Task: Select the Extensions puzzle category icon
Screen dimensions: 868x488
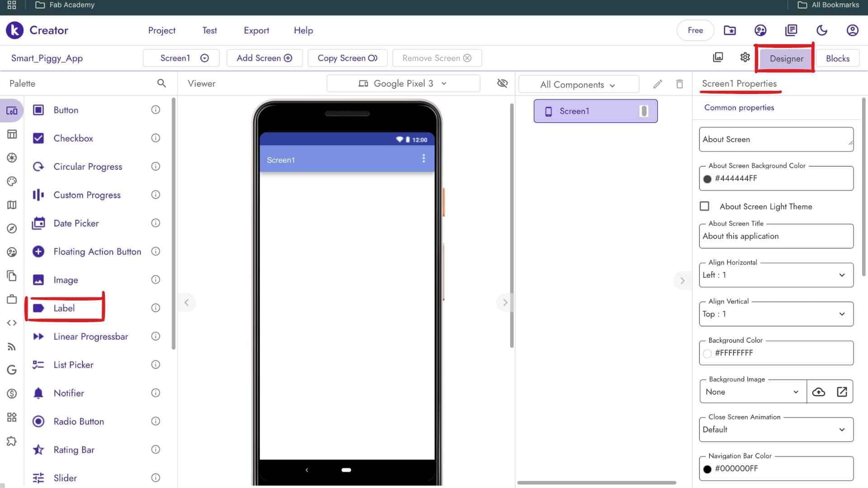Action: [12, 441]
